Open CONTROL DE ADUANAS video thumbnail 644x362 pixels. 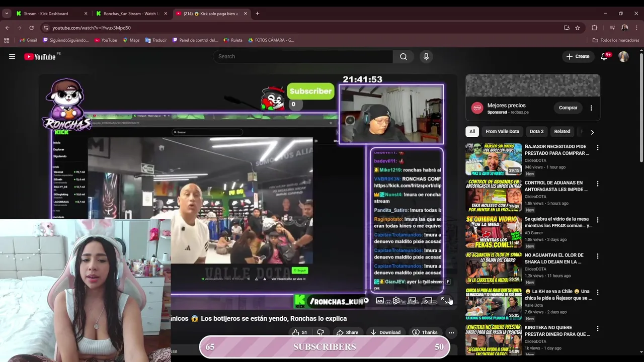(494, 196)
